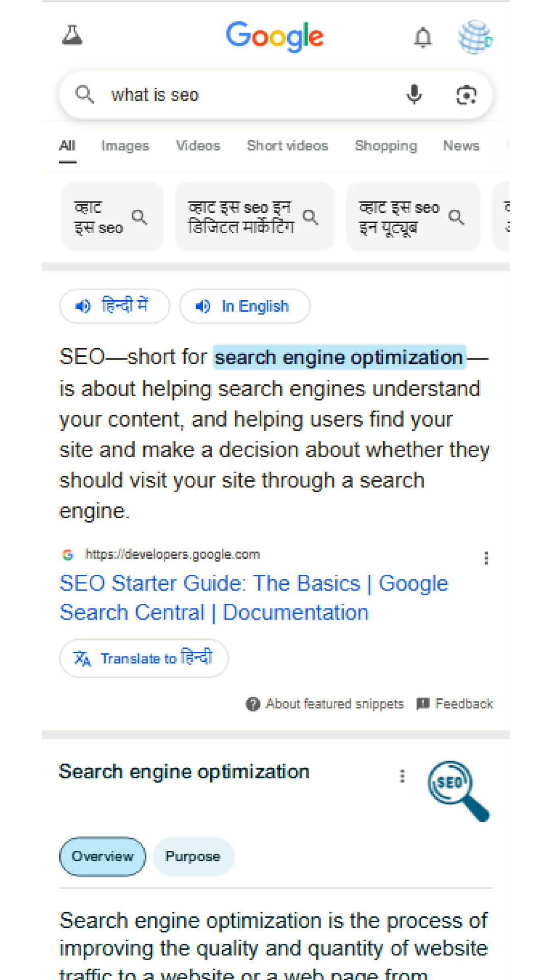The image size is (551, 980).
Task: Start voice search with microphone icon
Action: (414, 94)
